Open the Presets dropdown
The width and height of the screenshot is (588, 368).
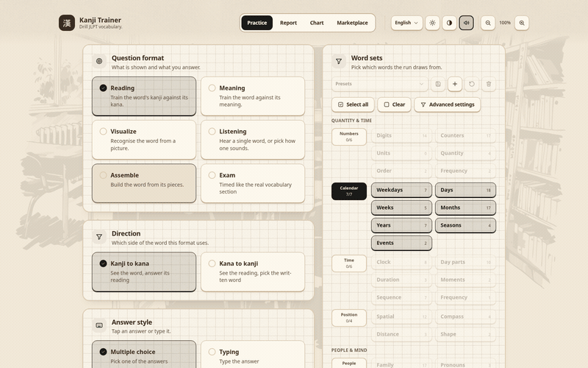tap(379, 84)
